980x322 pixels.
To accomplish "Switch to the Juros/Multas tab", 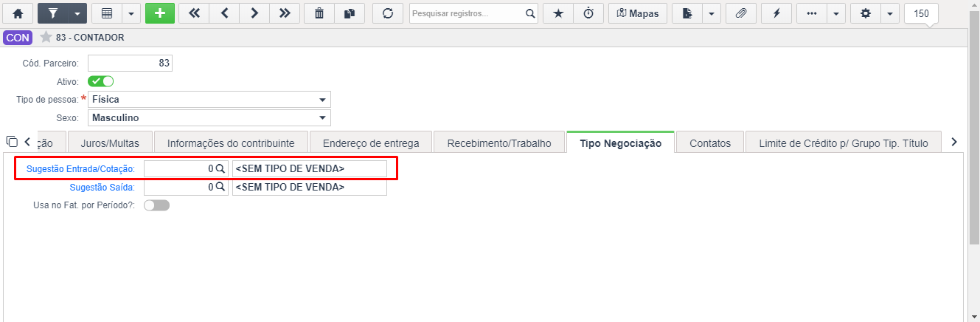I will point(109,143).
